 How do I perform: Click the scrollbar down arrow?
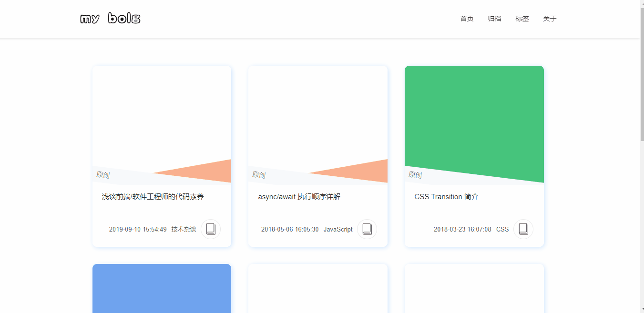tap(642, 309)
